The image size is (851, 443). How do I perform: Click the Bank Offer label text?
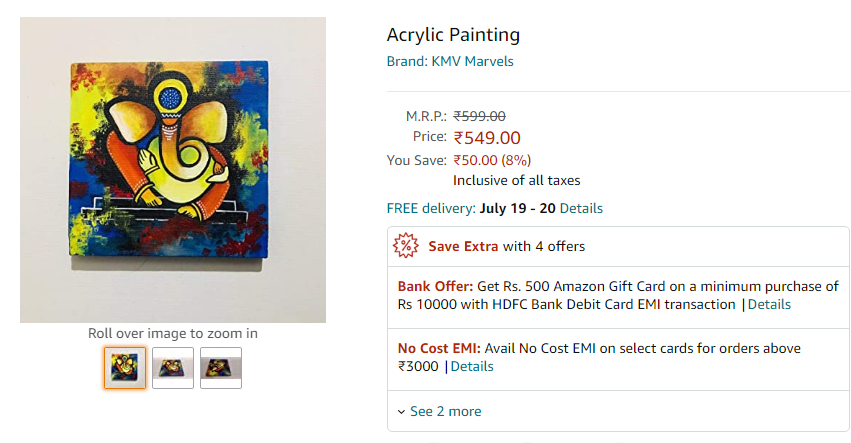(435, 287)
